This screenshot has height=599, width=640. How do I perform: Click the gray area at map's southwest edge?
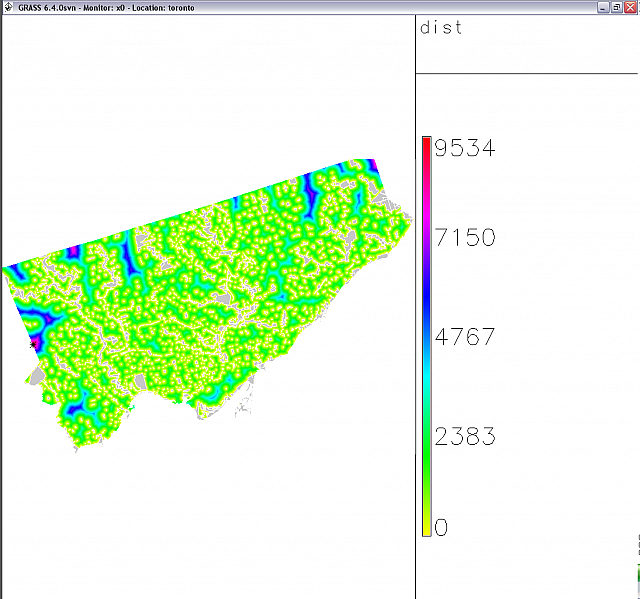pos(37,376)
